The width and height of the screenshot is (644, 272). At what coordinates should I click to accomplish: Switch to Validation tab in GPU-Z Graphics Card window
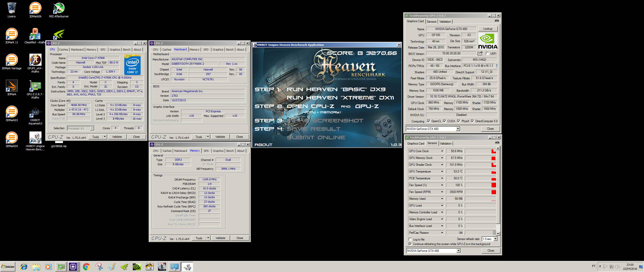(x=445, y=22)
